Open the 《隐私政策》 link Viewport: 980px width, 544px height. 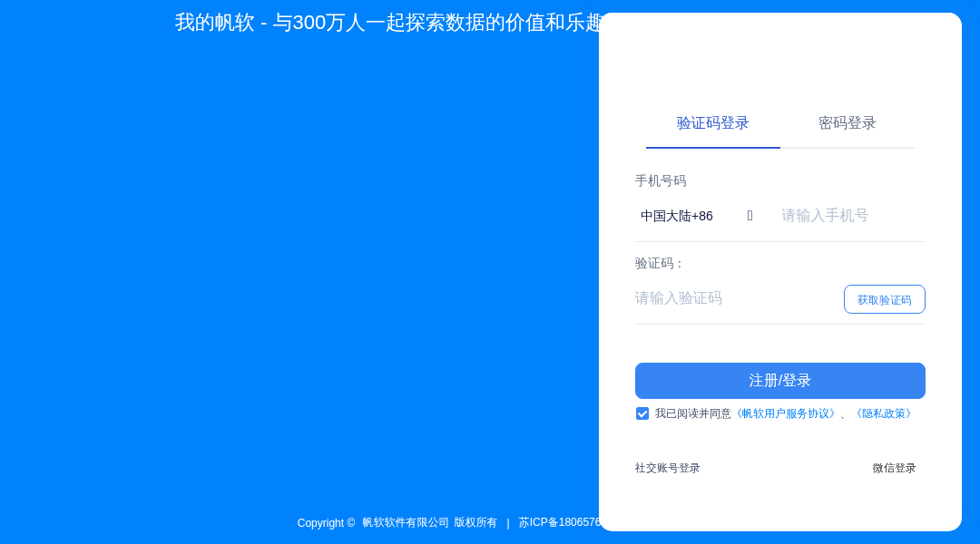tap(883, 413)
